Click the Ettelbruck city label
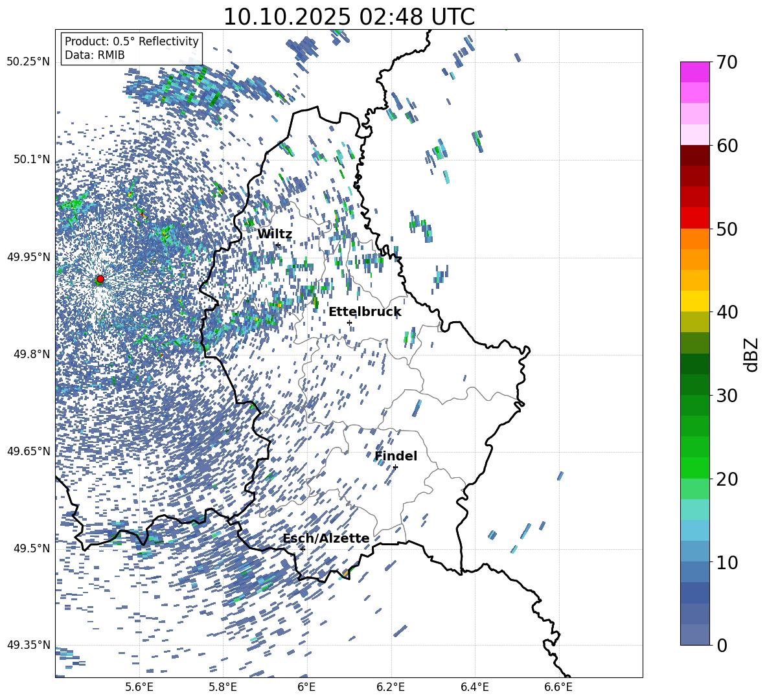767x700 pixels. (x=365, y=312)
